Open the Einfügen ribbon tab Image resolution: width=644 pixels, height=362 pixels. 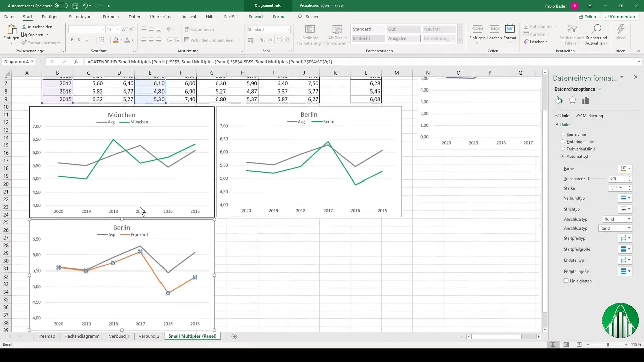50,17
